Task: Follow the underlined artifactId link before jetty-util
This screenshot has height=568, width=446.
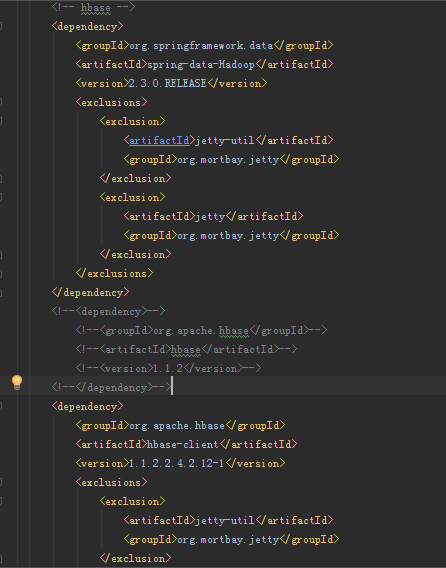Action: [x=159, y=141]
